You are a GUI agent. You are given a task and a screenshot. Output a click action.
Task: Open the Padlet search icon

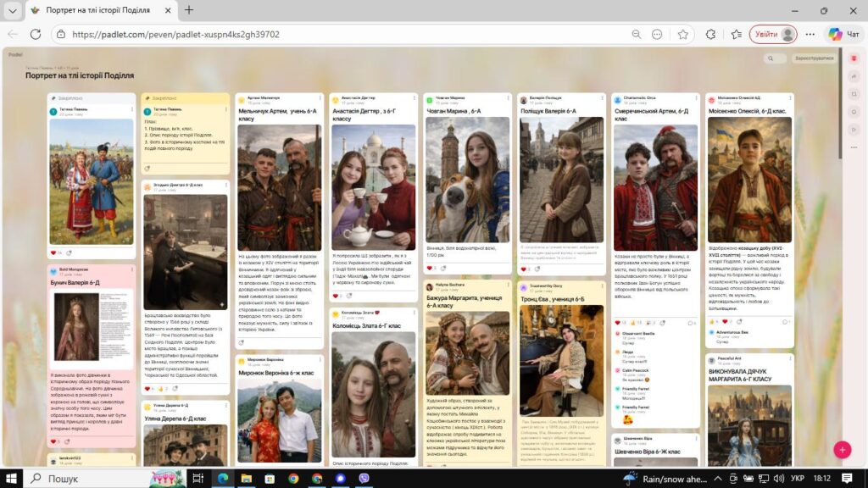tap(773, 58)
